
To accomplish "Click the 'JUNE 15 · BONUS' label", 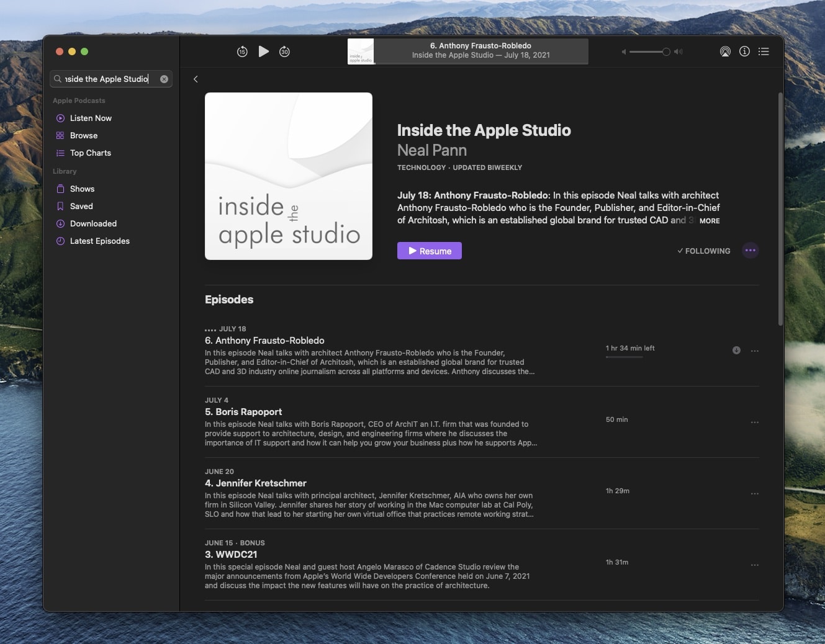I will click(x=235, y=543).
